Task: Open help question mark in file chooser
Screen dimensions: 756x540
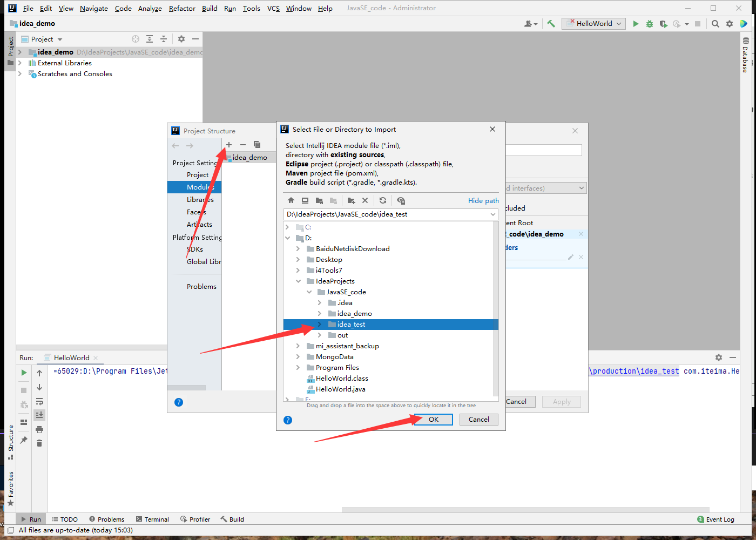Action: tap(288, 420)
